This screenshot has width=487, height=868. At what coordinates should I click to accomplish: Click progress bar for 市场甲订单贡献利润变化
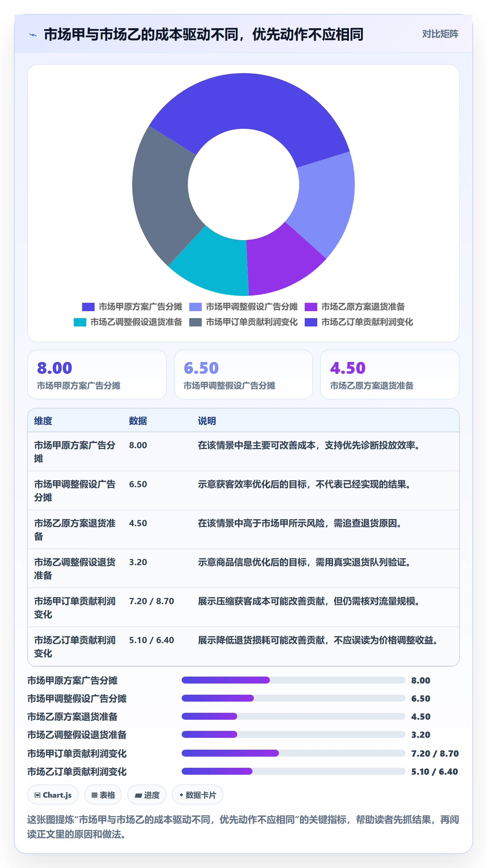pos(294,753)
